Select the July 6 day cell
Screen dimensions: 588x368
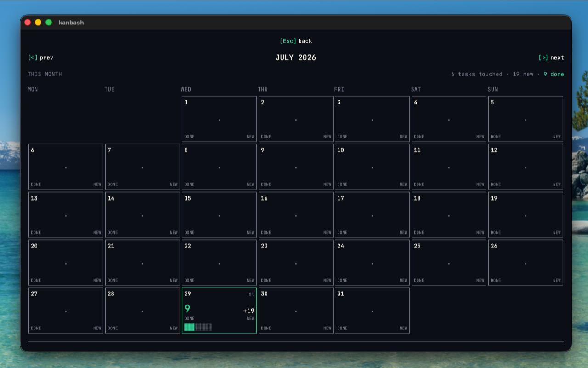66,167
